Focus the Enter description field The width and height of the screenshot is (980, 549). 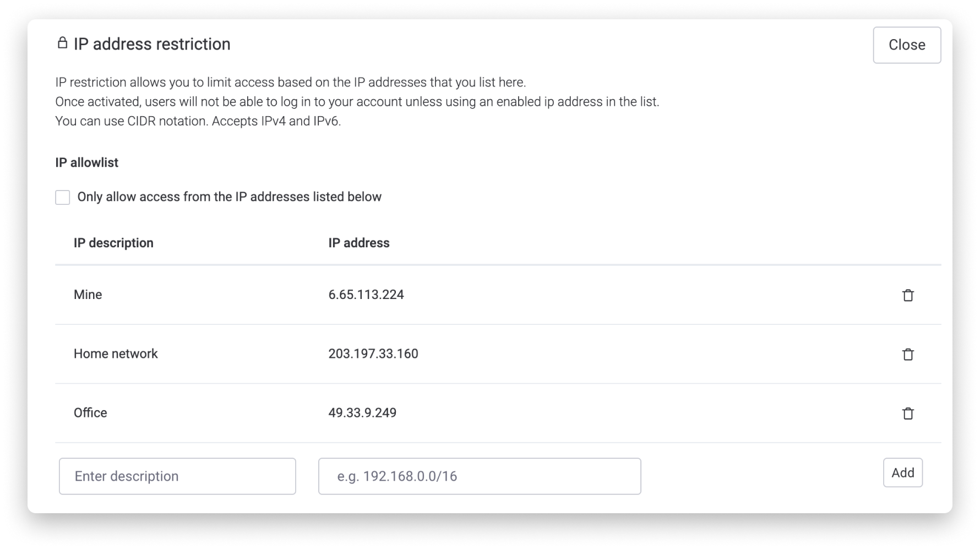(x=177, y=476)
